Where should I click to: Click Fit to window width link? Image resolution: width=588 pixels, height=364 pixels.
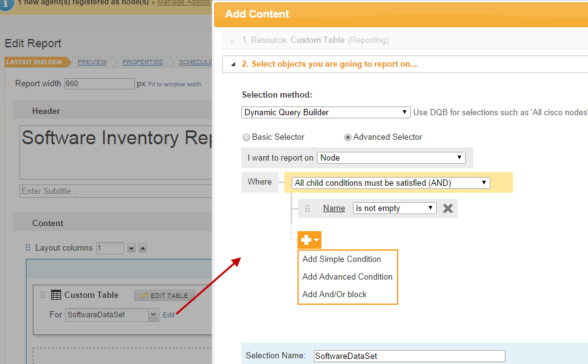tap(175, 84)
